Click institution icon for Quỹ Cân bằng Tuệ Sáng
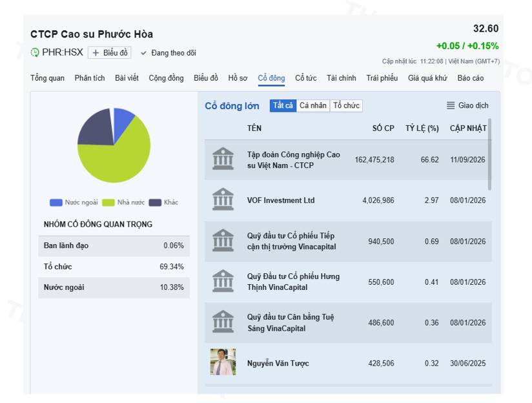Image resolution: width=532 pixels, height=403 pixels. tap(223, 322)
